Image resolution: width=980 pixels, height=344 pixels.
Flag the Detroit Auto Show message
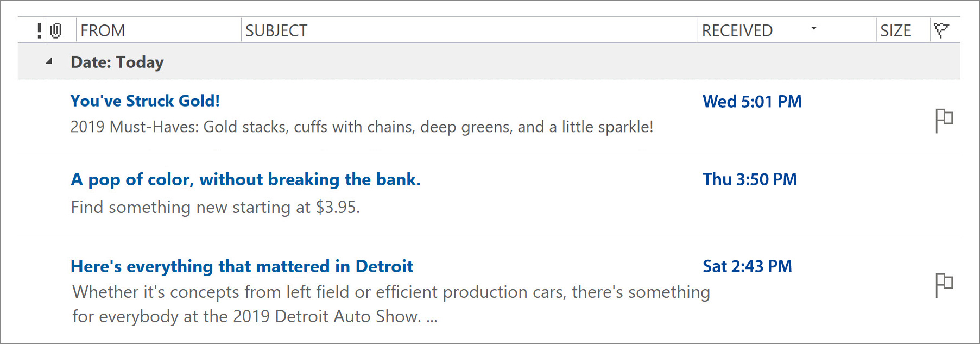pyautogui.click(x=944, y=285)
